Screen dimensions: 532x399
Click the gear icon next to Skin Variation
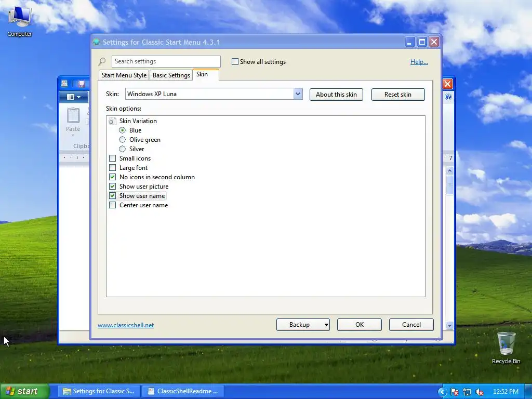coord(112,121)
